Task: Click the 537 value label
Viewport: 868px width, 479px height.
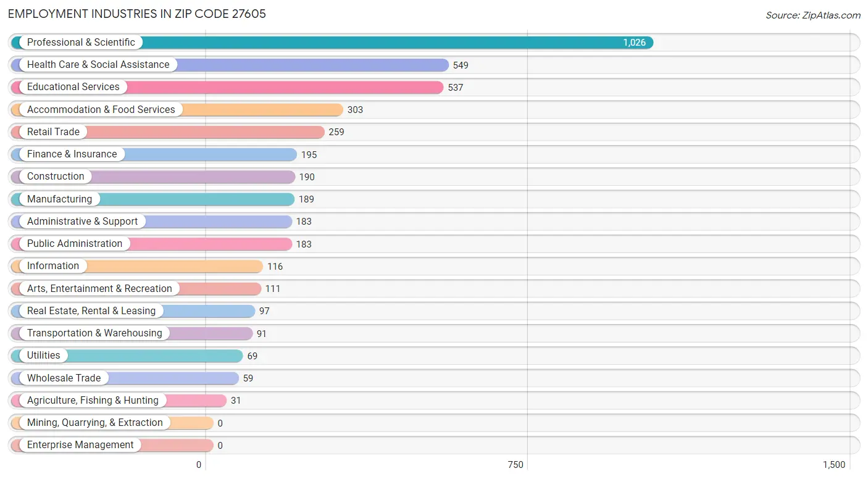Action: pos(456,88)
